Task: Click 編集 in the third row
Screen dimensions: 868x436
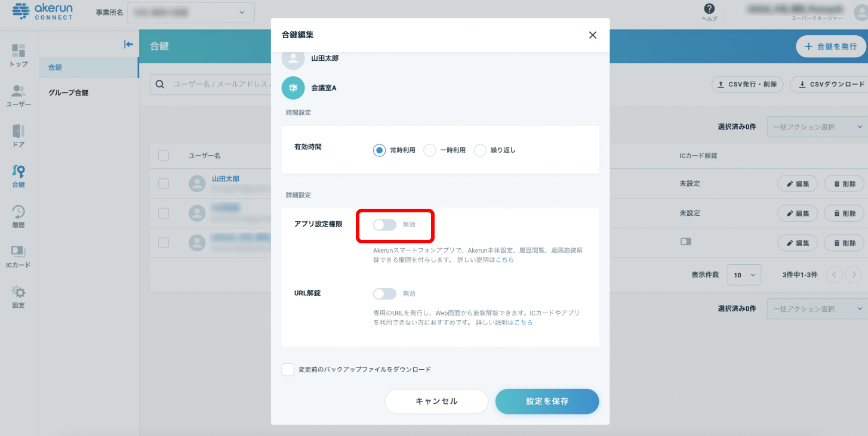Action: 798,243
